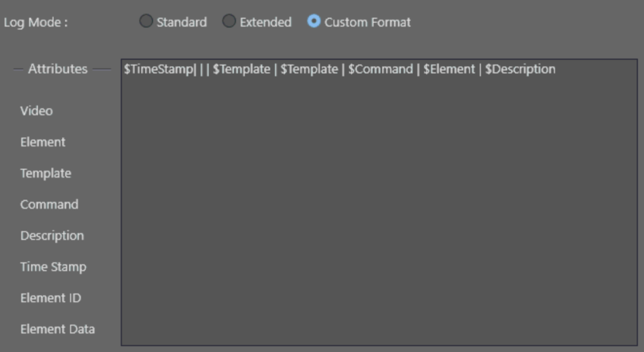Viewport: 644px width, 352px height.
Task: Click the Time Stamp attribute
Action: 53,266
